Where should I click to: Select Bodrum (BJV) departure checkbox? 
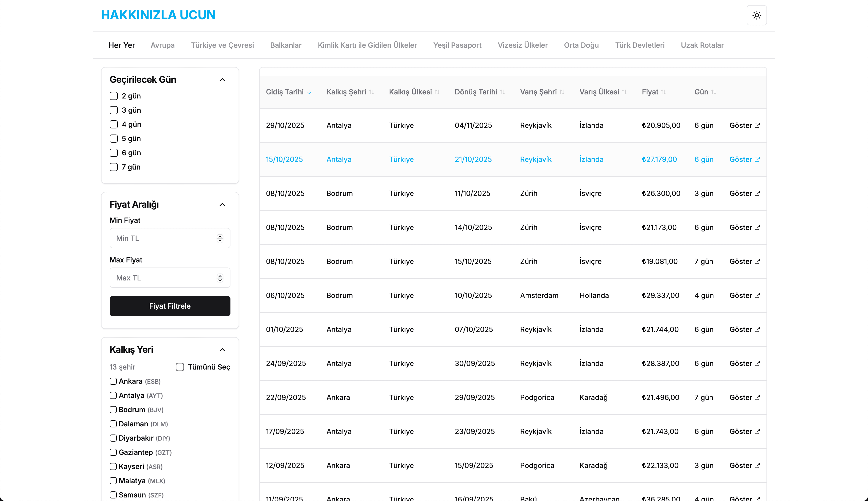coord(113,409)
